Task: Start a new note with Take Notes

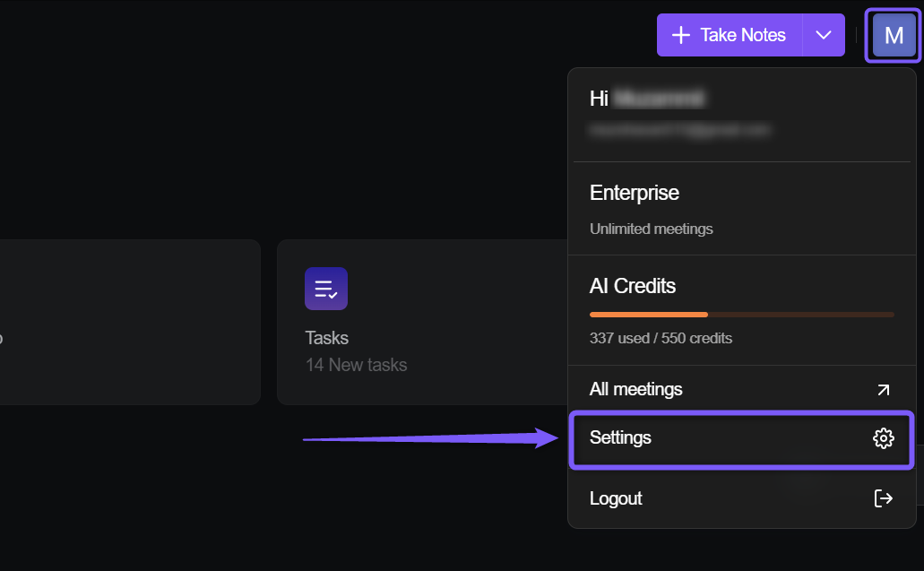Action: (x=730, y=35)
